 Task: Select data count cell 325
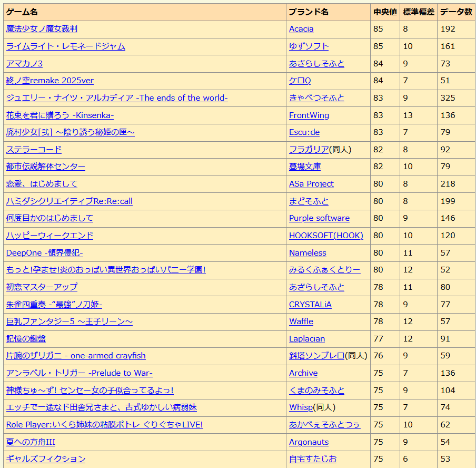(457, 98)
